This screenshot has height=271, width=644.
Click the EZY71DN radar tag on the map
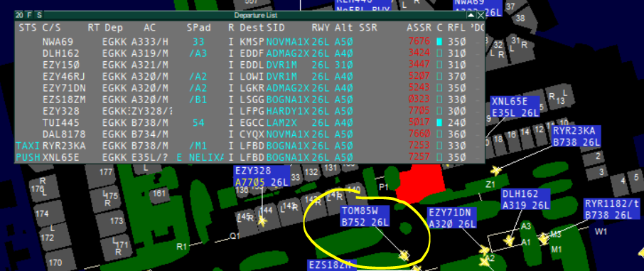click(x=452, y=218)
